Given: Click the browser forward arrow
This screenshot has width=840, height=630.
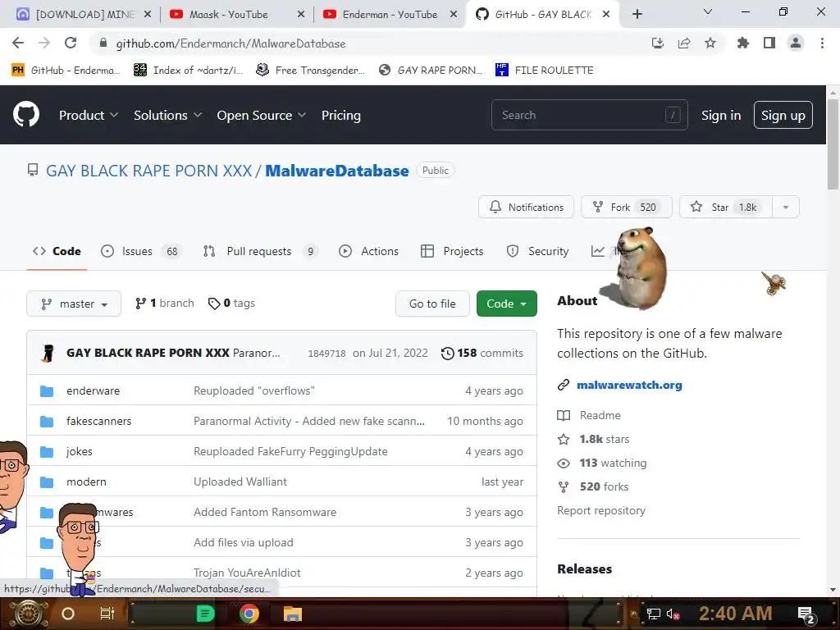Looking at the screenshot, I should (44, 43).
